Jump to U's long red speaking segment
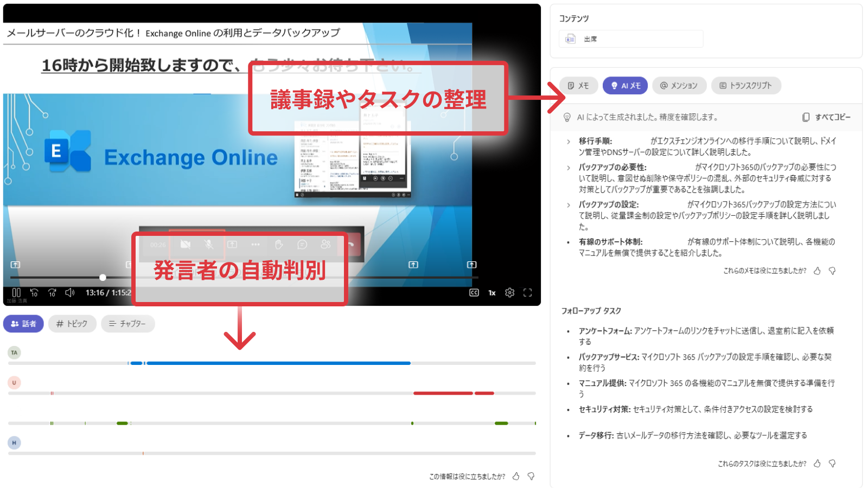 (443, 393)
